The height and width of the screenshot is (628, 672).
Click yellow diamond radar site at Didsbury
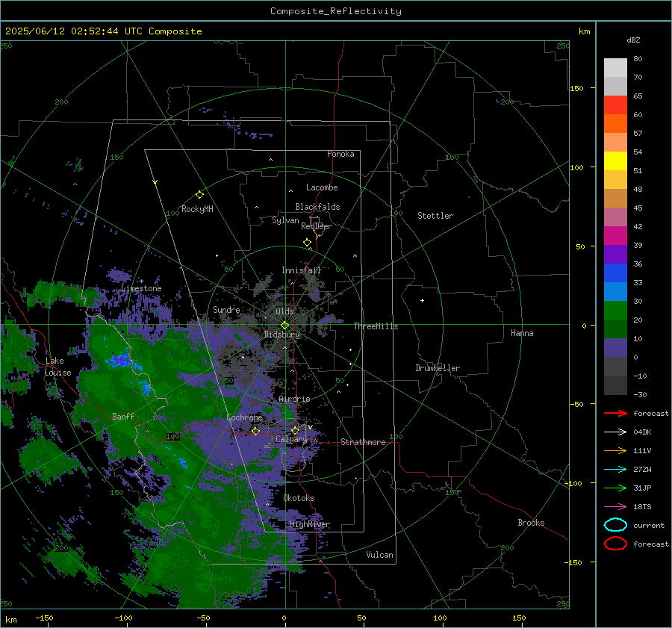point(284,326)
